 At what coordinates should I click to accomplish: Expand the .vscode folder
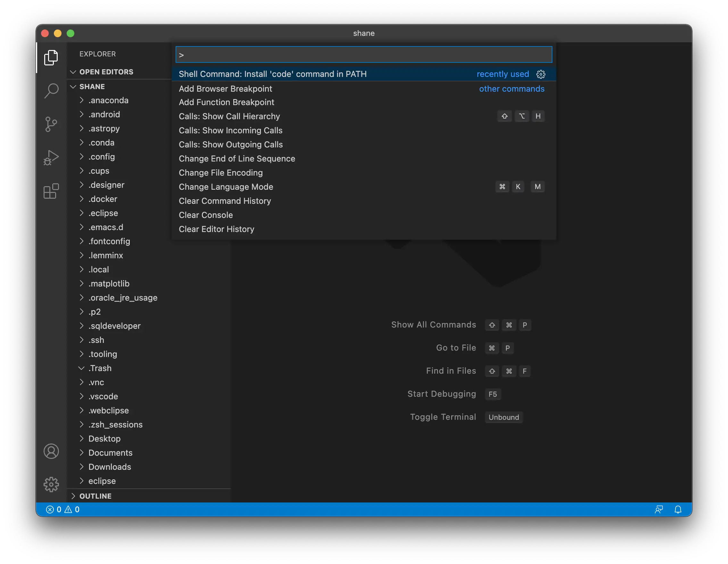(81, 396)
